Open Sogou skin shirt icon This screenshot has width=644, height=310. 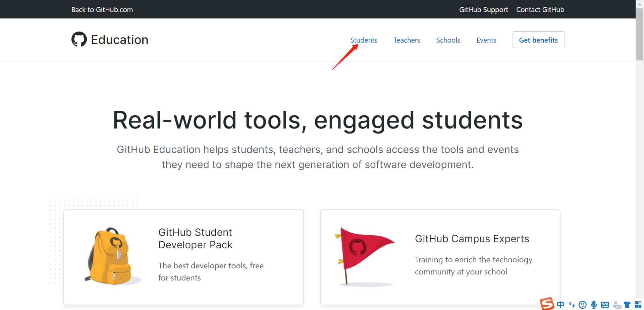pos(627,305)
